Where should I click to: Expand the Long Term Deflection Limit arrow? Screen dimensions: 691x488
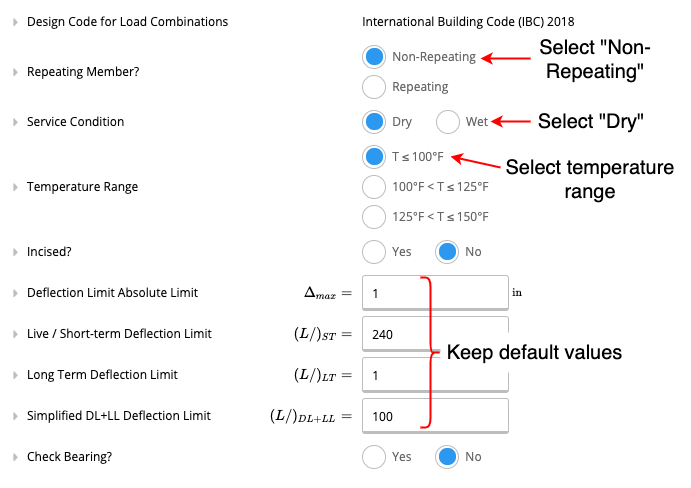(x=15, y=375)
